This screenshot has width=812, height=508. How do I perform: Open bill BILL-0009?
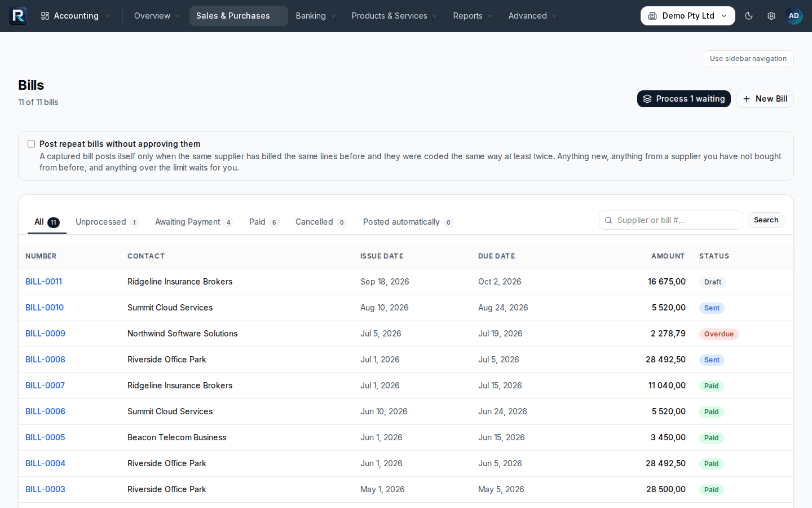45,334
